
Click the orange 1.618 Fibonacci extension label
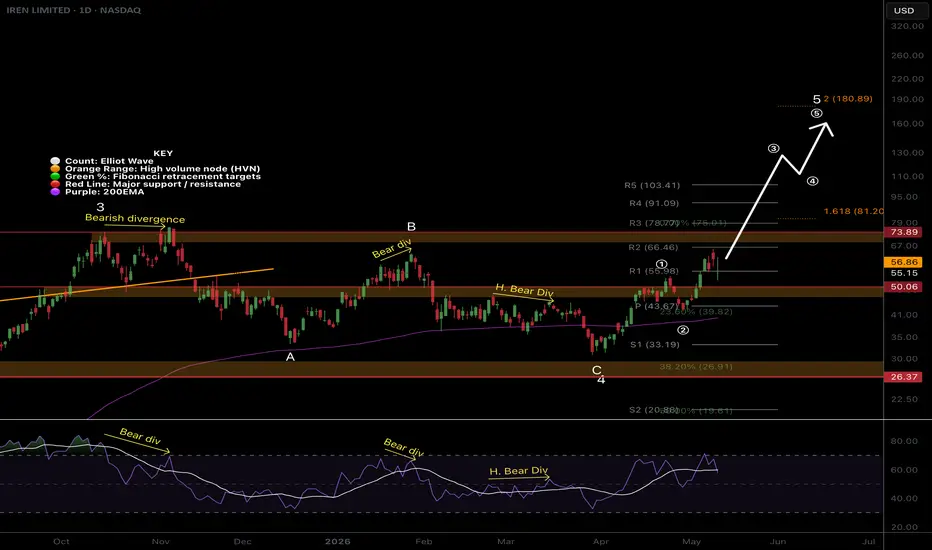point(854,211)
